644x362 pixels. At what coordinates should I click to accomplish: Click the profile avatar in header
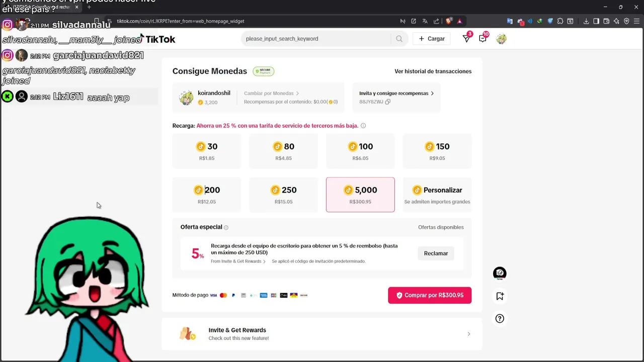(x=501, y=39)
